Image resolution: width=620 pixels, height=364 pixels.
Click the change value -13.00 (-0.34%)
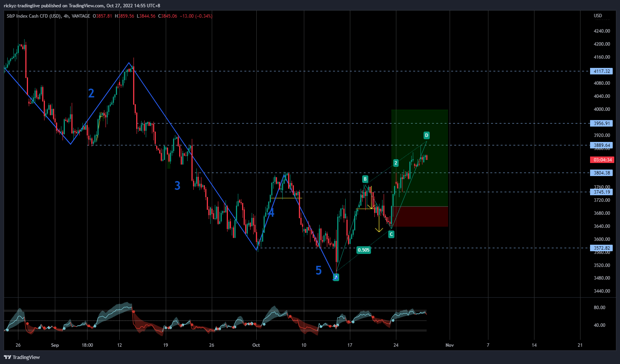tap(196, 16)
